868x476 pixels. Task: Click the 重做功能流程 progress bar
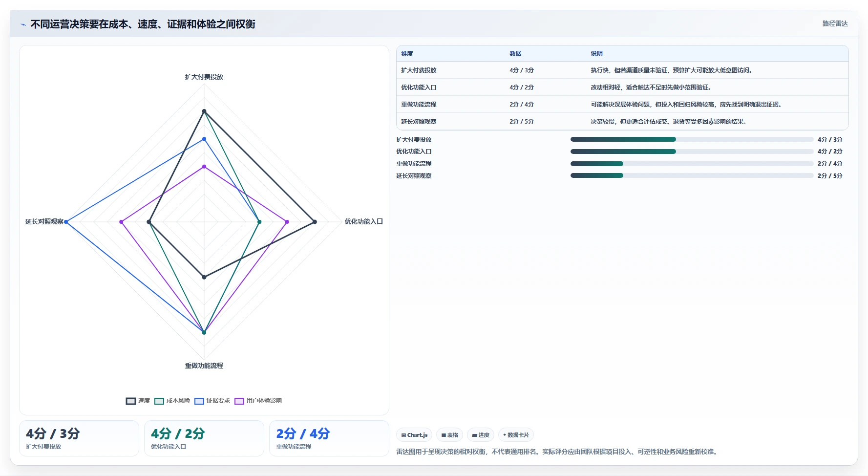[692, 164]
